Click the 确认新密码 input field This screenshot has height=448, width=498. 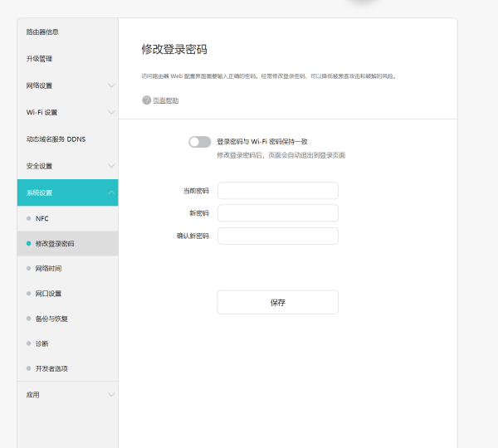(x=277, y=236)
